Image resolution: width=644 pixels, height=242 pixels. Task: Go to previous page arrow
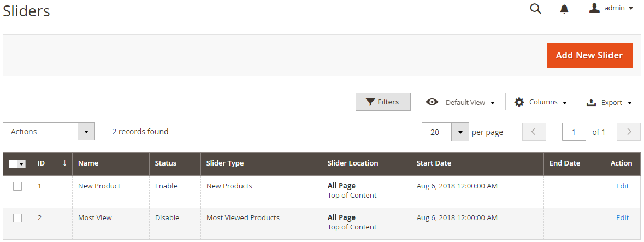(x=534, y=132)
